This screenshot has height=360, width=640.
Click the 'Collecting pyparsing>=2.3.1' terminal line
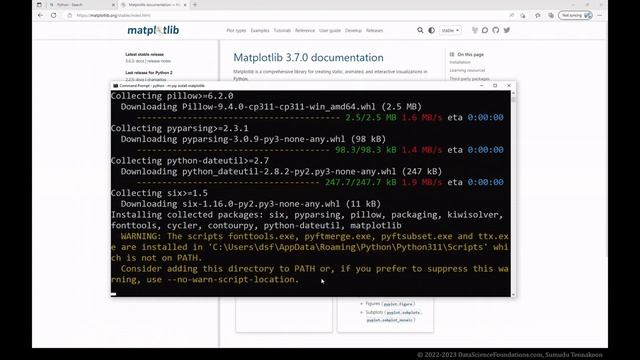tap(180, 128)
